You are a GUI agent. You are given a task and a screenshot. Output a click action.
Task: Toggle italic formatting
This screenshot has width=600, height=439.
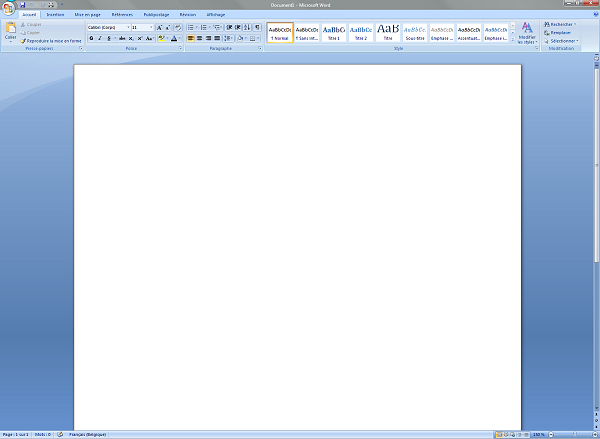[x=100, y=38]
